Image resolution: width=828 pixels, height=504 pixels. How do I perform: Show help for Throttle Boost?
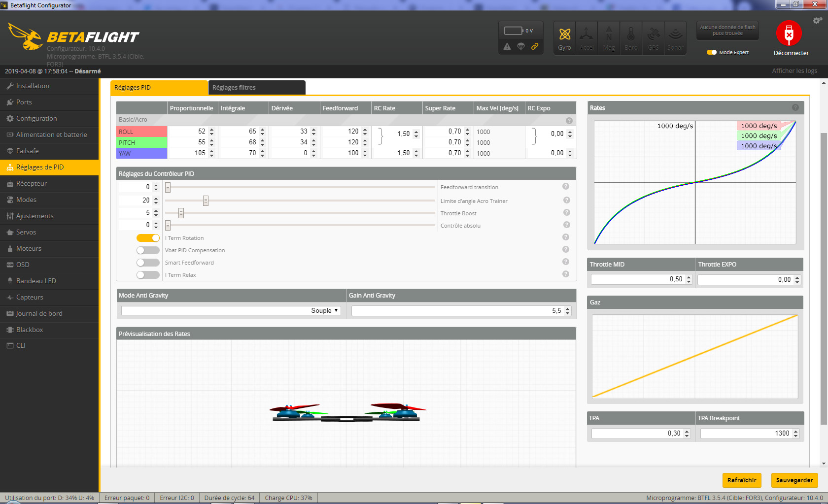567,212
